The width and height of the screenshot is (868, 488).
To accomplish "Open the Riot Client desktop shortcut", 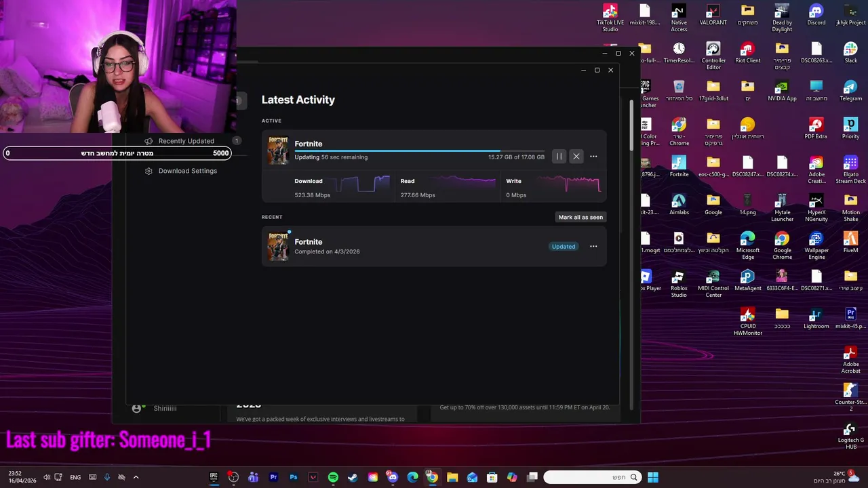I will [747, 53].
